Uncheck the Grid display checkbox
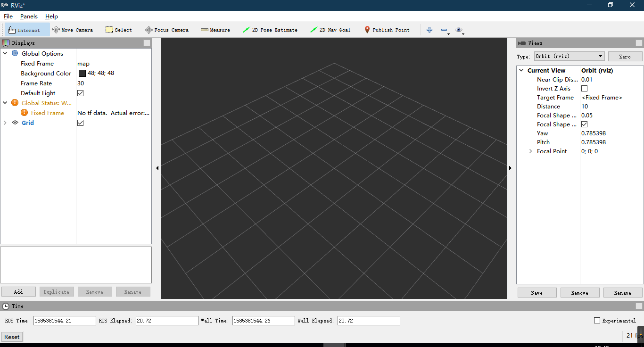 (81, 123)
